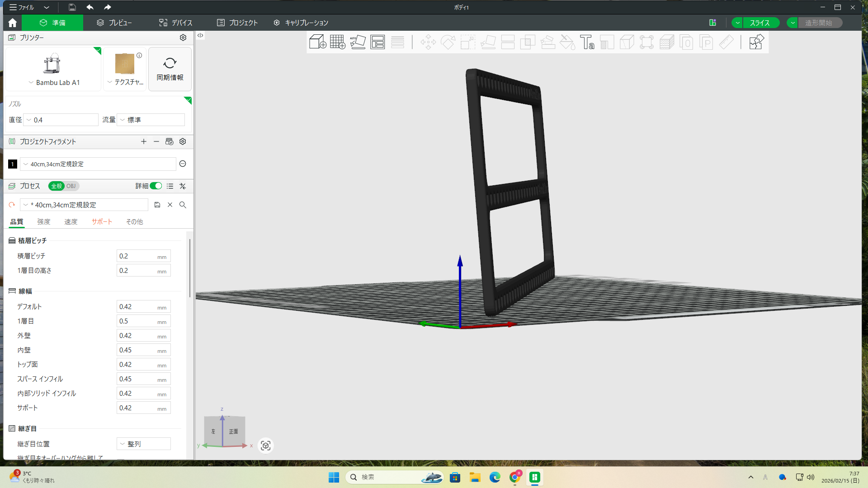Click the スライス button
This screenshot has height=488, width=868.
coord(759,23)
